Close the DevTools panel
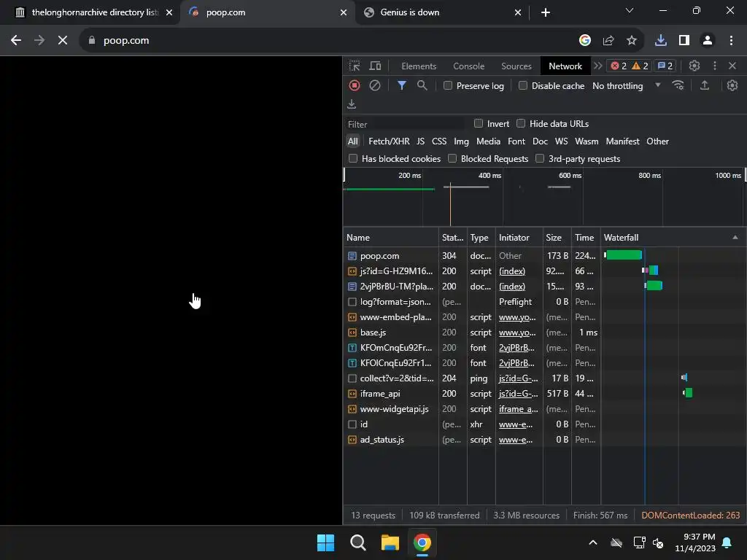 (x=732, y=66)
